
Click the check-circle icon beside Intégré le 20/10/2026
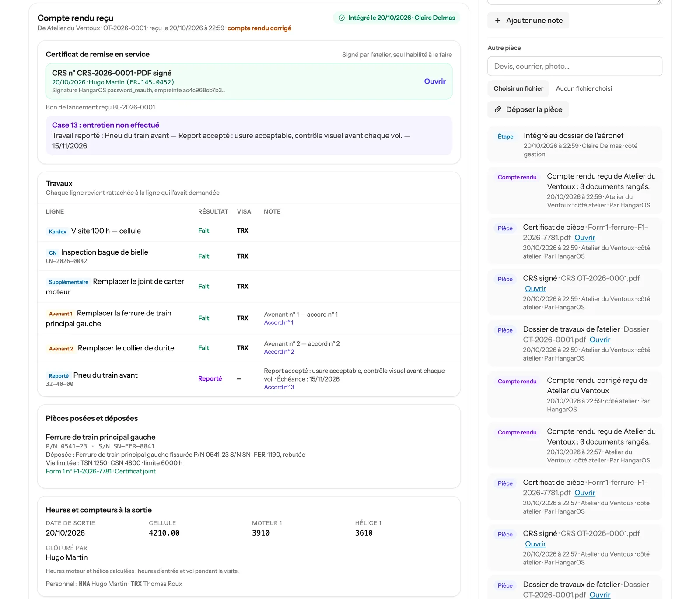coord(341,18)
